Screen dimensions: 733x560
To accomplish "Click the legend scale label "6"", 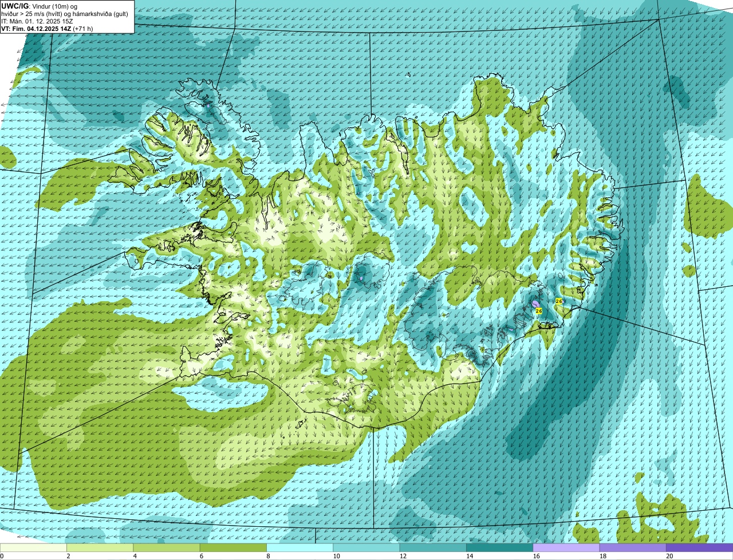I will pos(202,556).
